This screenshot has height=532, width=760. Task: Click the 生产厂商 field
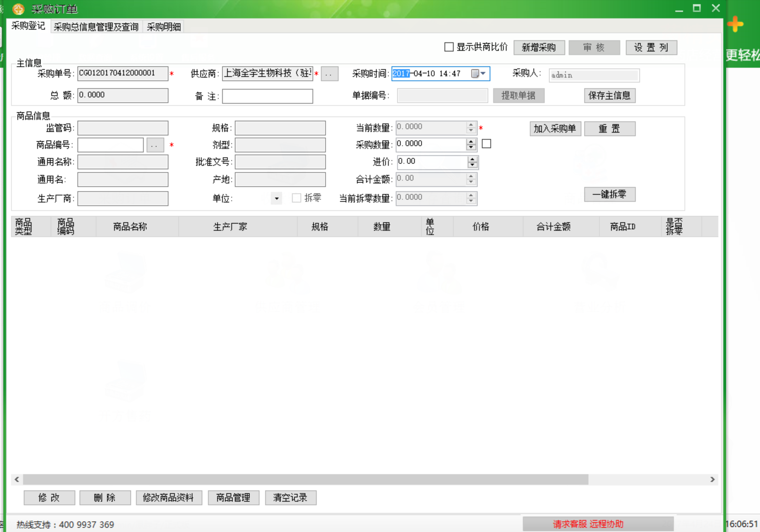(x=123, y=199)
